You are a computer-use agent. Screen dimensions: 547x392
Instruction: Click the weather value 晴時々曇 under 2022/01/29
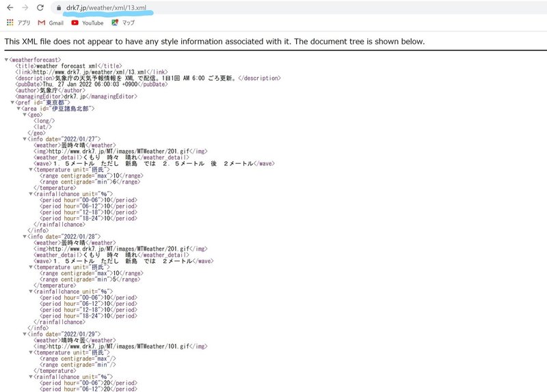(x=73, y=340)
